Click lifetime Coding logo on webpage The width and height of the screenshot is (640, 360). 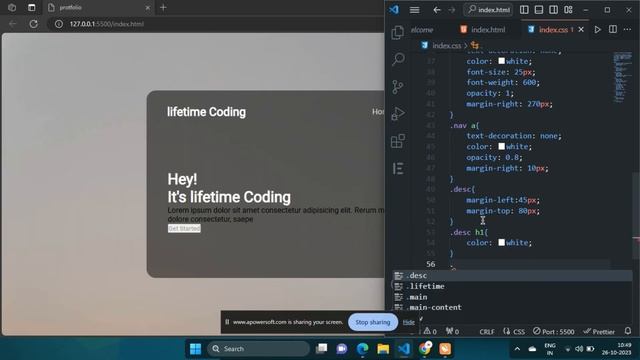tap(207, 112)
